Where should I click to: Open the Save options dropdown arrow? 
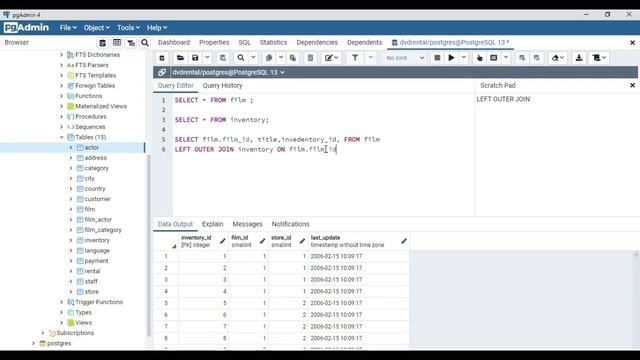[x=207, y=58]
